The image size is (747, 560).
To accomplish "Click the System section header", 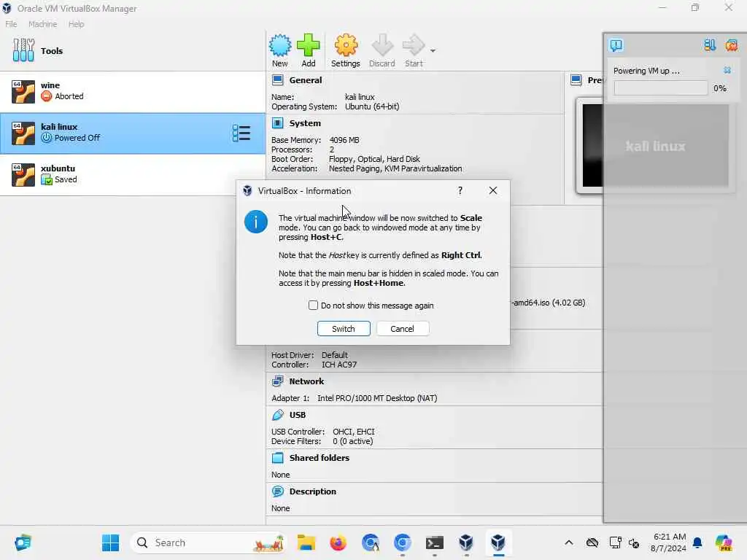I will (x=305, y=123).
